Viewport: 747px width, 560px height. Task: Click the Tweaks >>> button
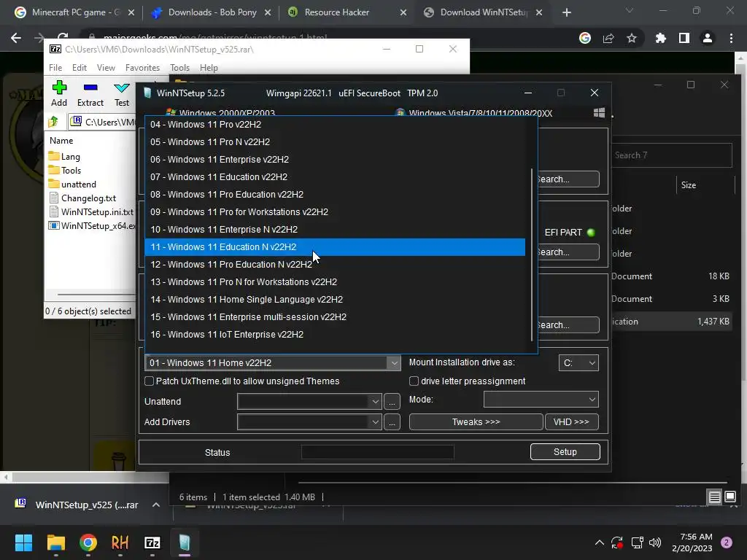pos(476,422)
